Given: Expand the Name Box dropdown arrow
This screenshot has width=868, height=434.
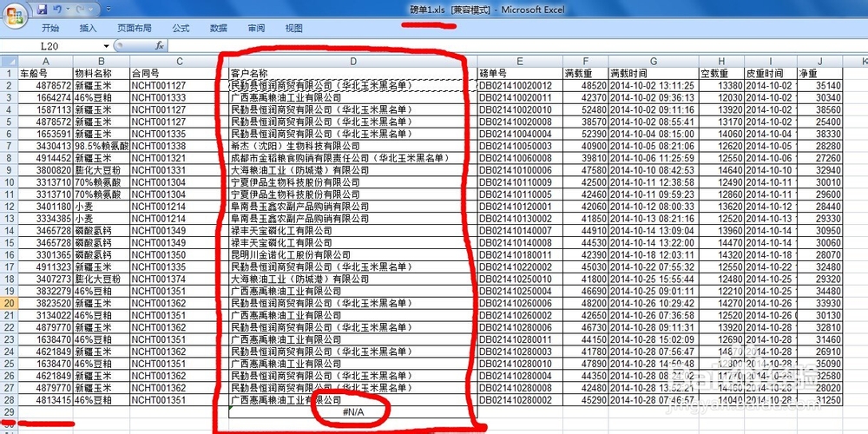Looking at the screenshot, I should (106, 46).
